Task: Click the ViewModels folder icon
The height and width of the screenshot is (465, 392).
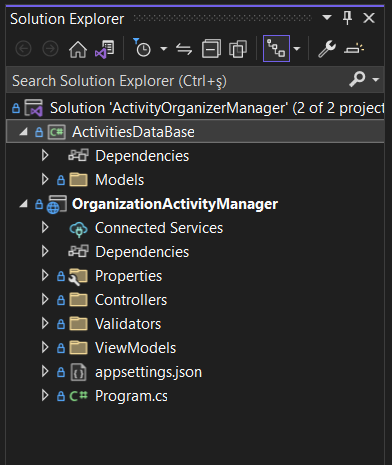Action: coord(78,347)
